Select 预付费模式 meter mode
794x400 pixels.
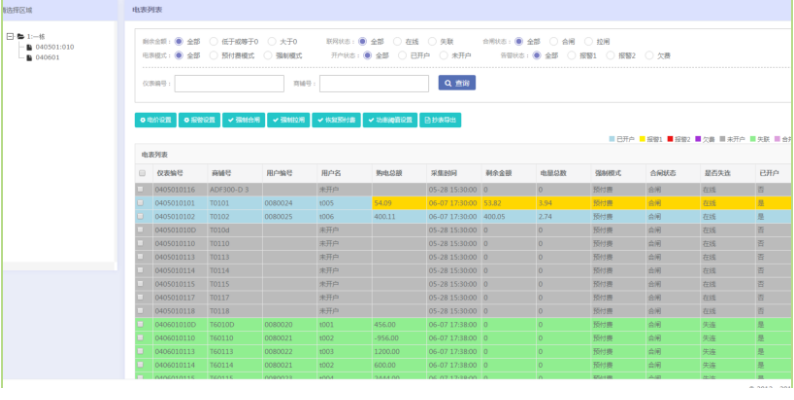pos(214,56)
